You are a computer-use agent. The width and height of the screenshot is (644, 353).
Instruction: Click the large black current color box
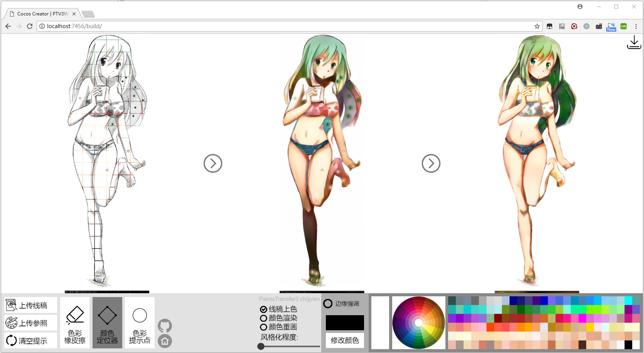[x=345, y=323]
